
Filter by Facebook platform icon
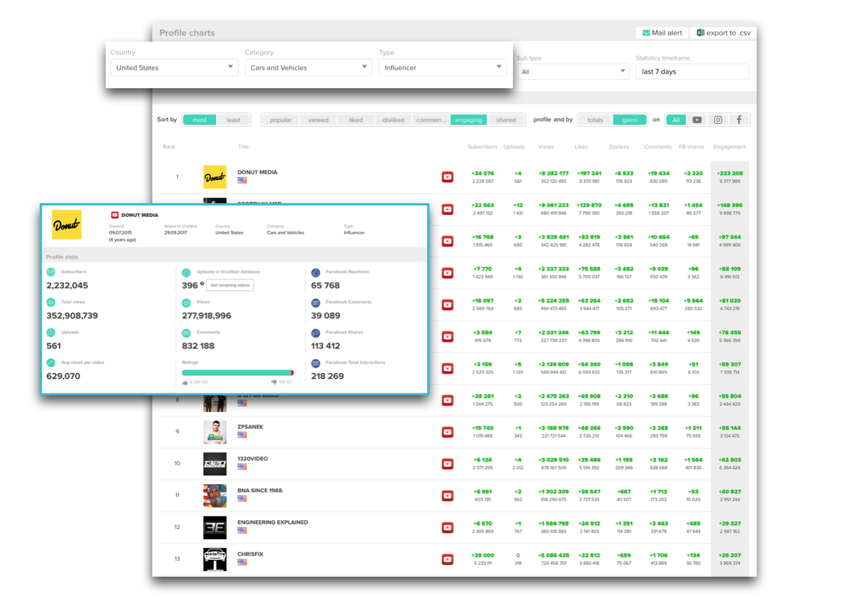coord(739,120)
